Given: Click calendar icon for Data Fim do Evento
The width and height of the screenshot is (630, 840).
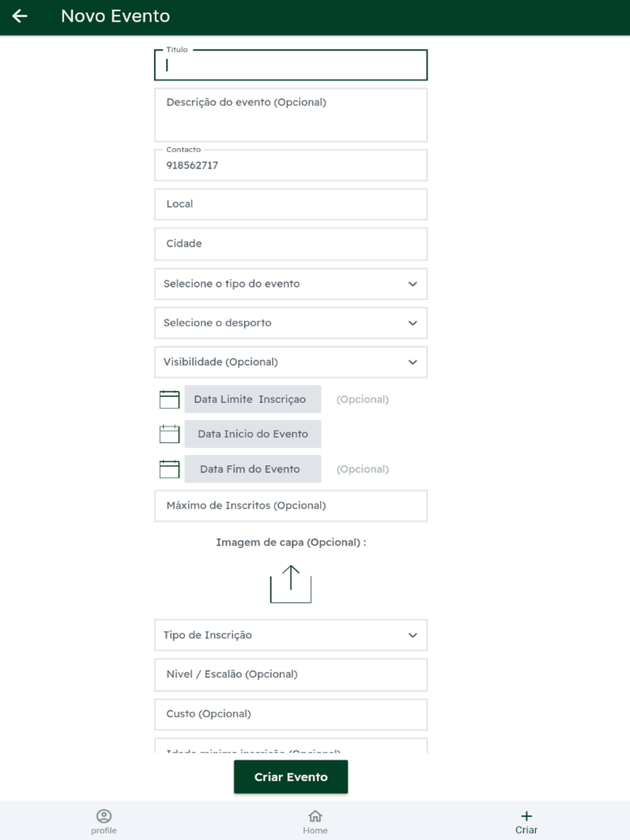Looking at the screenshot, I should [x=169, y=469].
